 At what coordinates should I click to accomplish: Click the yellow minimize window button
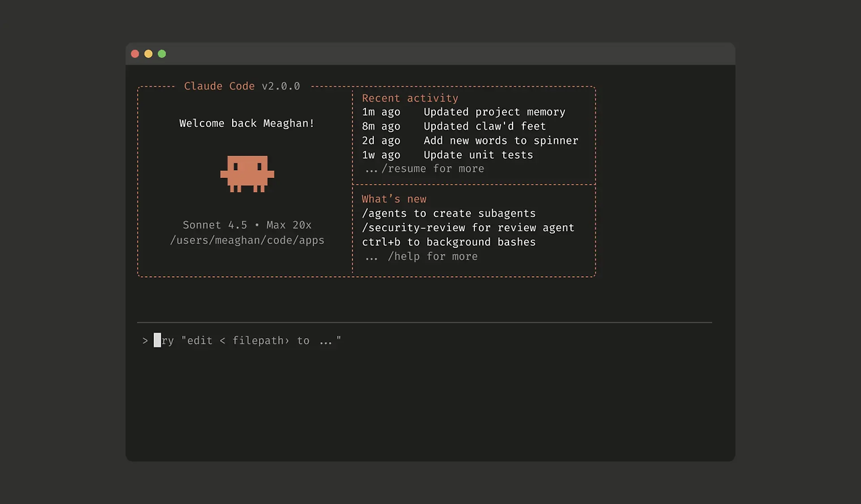149,54
